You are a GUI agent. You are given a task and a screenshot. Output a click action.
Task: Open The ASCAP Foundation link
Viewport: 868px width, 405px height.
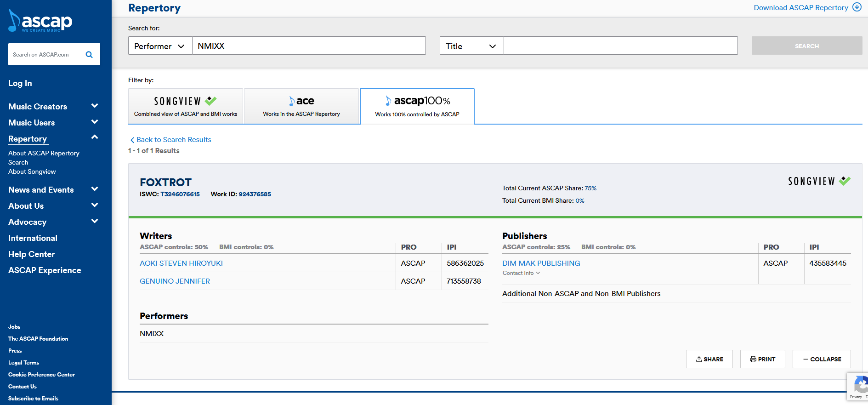click(x=38, y=339)
